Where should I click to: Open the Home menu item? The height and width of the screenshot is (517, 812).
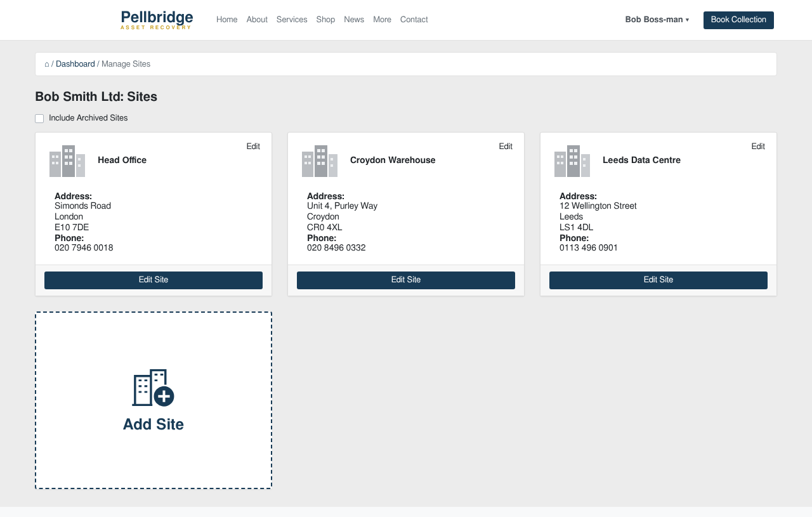[x=227, y=20]
